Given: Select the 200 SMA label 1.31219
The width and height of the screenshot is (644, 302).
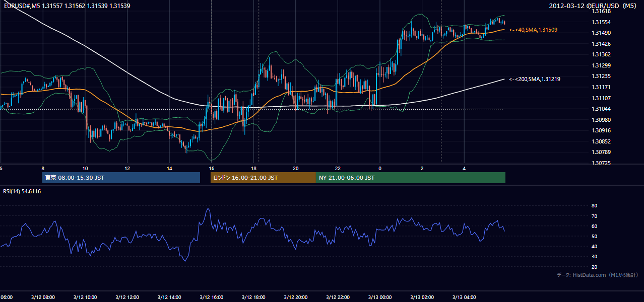Looking at the screenshot, I should pyautogui.click(x=535, y=79).
